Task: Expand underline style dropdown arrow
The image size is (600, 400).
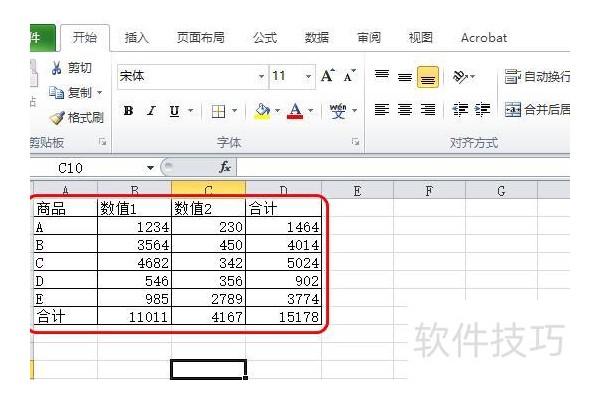Action: (x=191, y=111)
